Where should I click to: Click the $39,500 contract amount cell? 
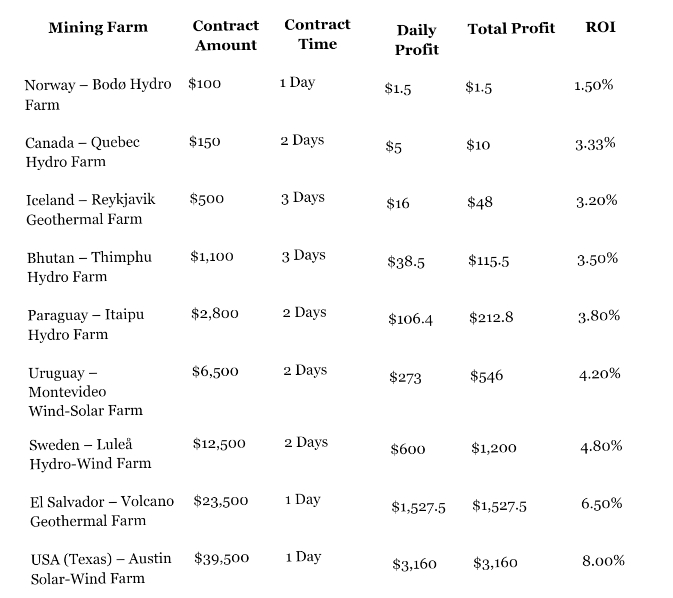pos(221,558)
